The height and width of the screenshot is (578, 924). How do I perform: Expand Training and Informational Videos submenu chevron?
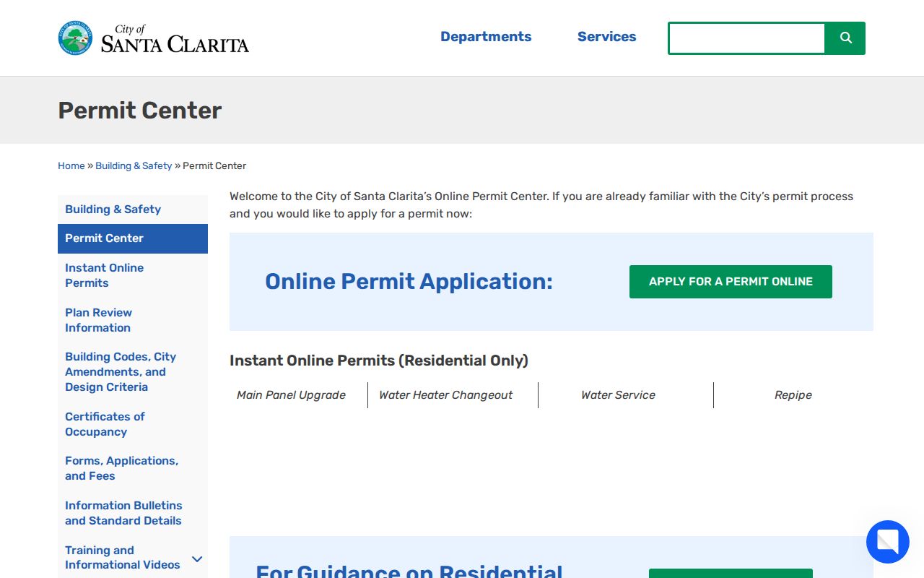pos(197,558)
